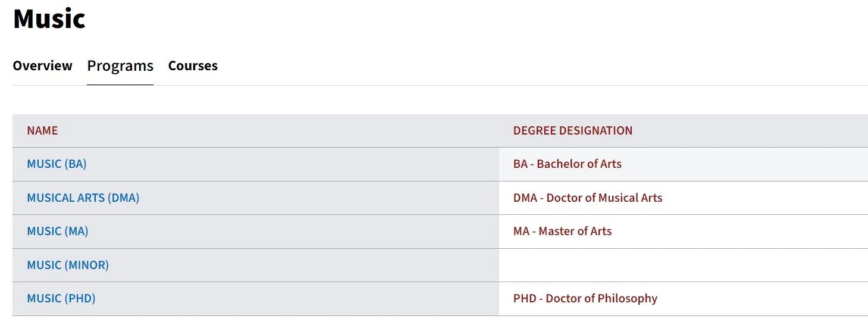
Task: Open the Courses tab
Action: 193,65
